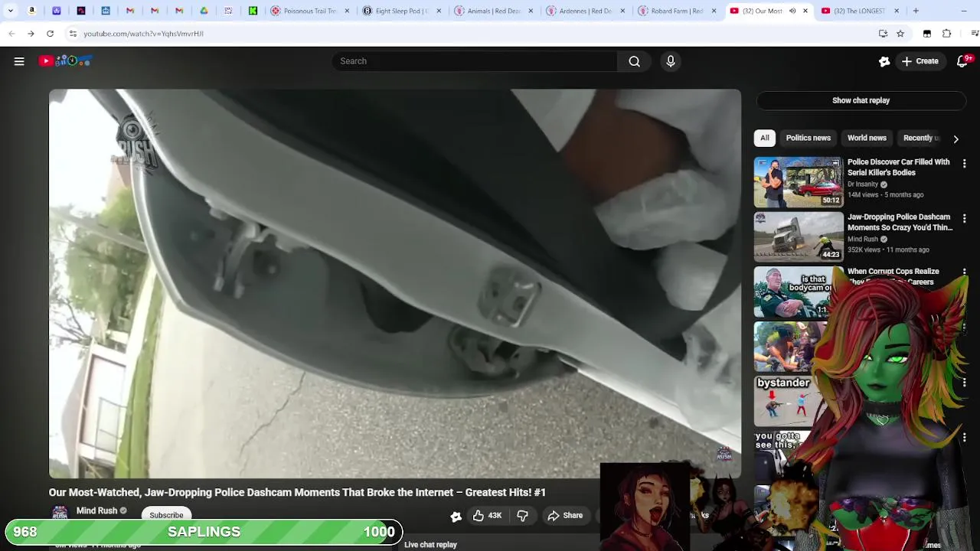Go back in browser history
This screenshot has height=551, width=980.
[x=11, y=34]
